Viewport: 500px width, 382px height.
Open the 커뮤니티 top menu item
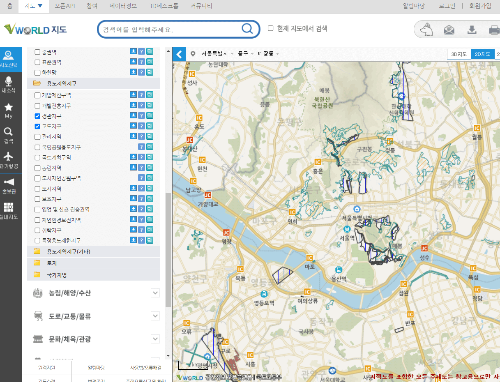pos(202,6)
